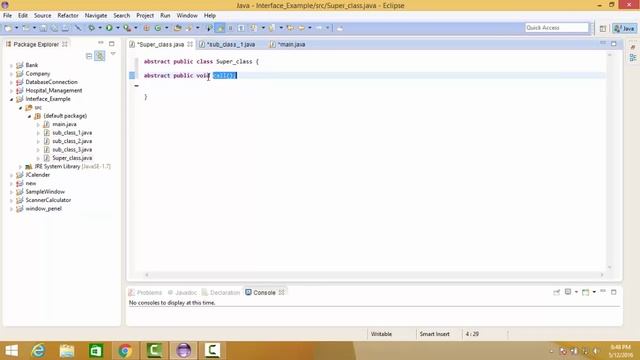The height and width of the screenshot is (360, 640).
Task: Click the editor horizontal scrollbar
Action: [x=374, y=275]
